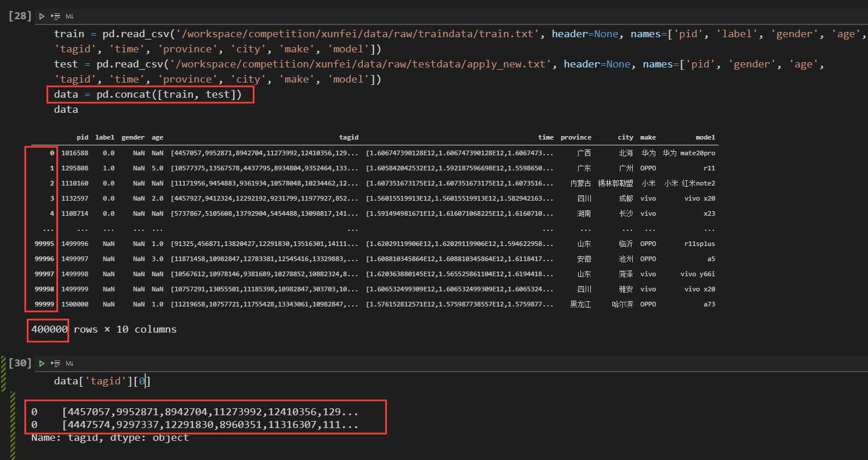
Task: Click province cell 内蒙古
Action: click(580, 183)
